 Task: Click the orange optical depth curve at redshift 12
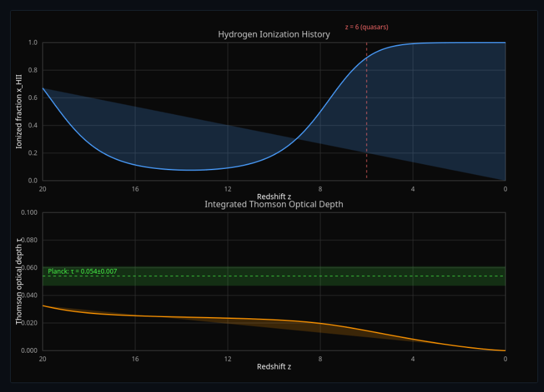pyautogui.click(x=228, y=318)
